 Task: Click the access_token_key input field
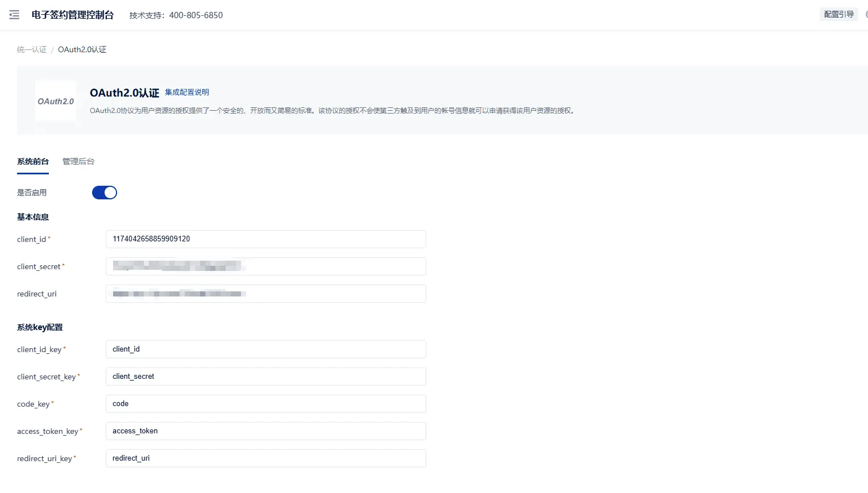coord(265,431)
